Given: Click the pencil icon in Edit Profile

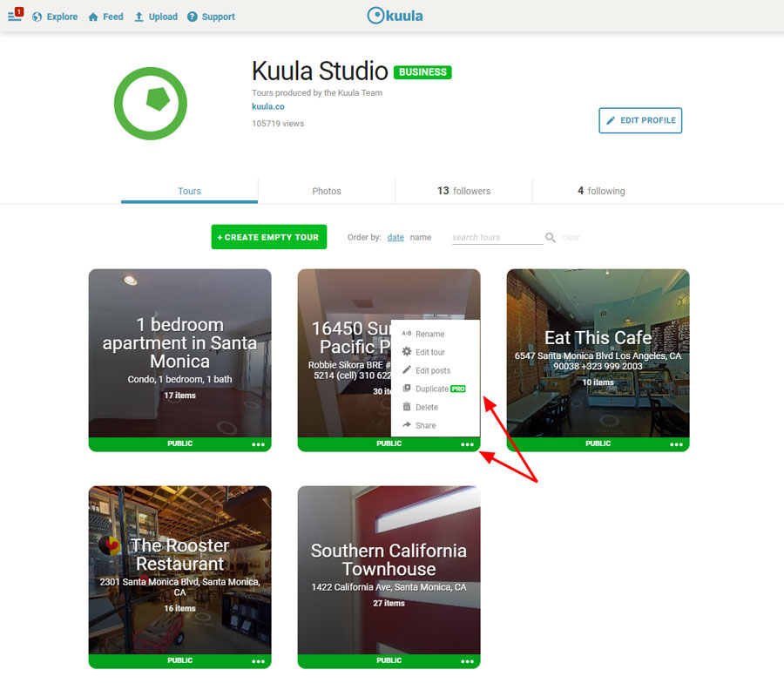Looking at the screenshot, I should 611,120.
